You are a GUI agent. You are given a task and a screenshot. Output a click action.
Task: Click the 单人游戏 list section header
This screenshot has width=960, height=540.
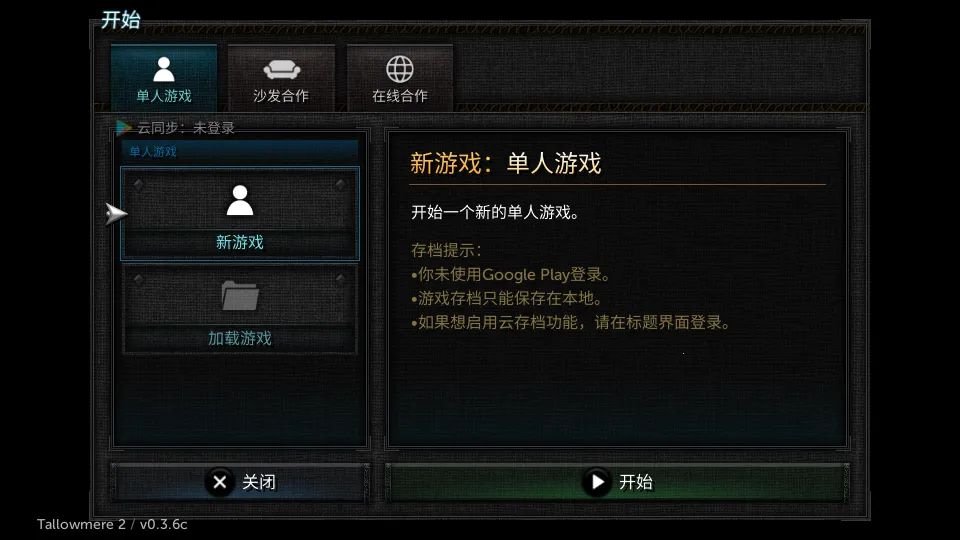(x=239, y=151)
